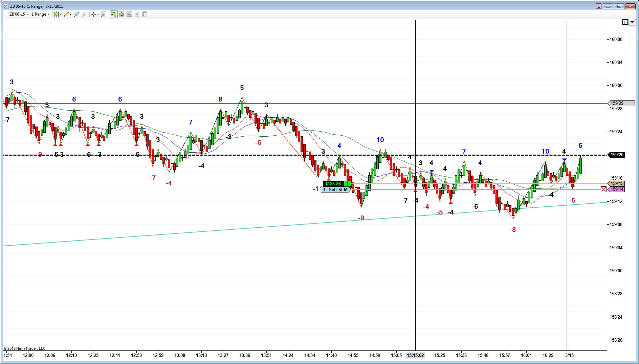
Task: Select the pencil drawing tools icon
Action: 66,14
